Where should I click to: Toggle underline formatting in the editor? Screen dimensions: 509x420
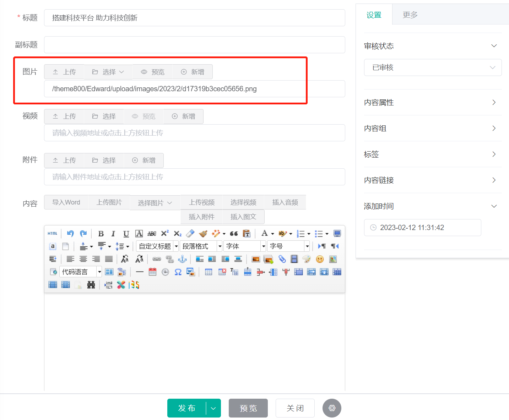[x=126, y=234]
